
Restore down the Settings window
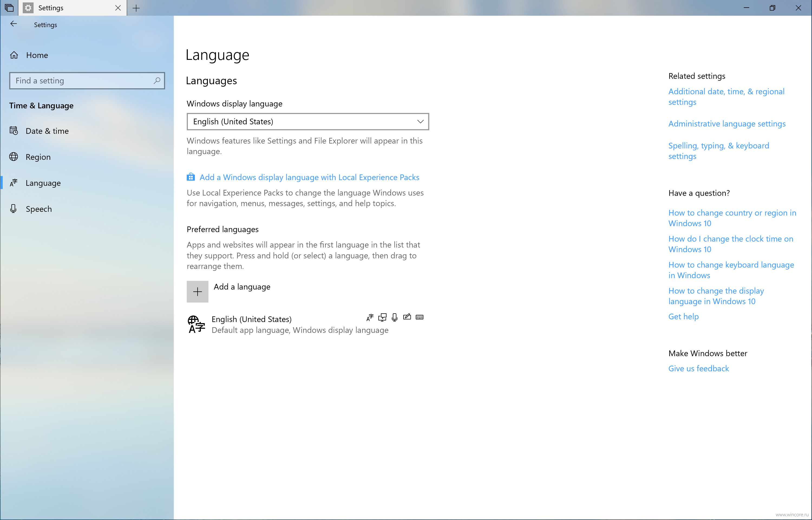click(x=772, y=8)
